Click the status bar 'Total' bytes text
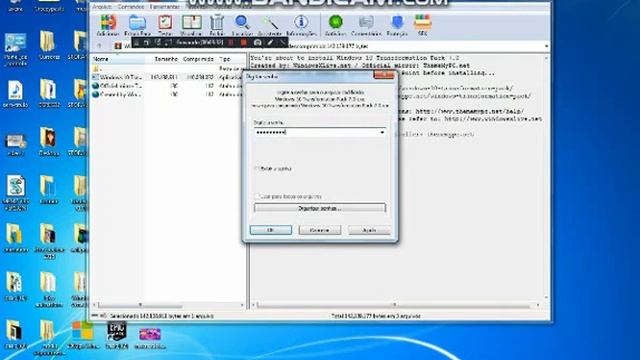 (376, 316)
